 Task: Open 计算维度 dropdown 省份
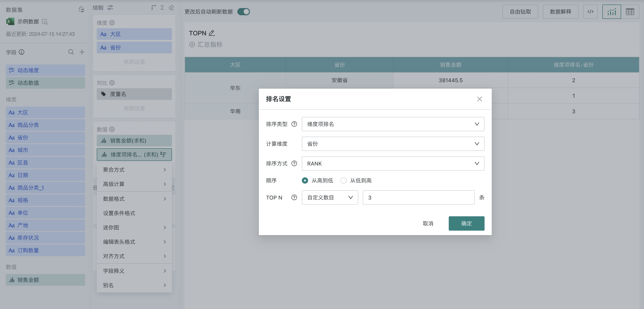[x=393, y=144]
